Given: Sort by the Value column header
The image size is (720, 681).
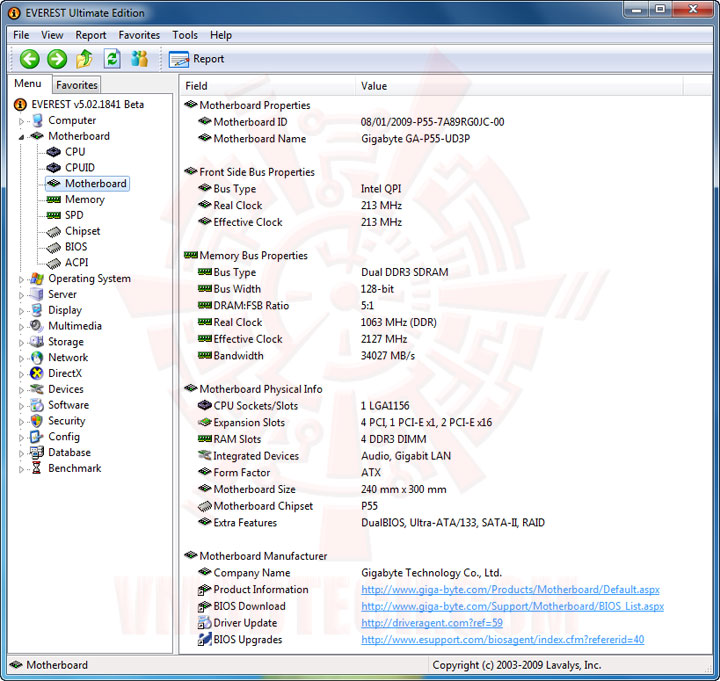Looking at the screenshot, I should click(519, 86).
